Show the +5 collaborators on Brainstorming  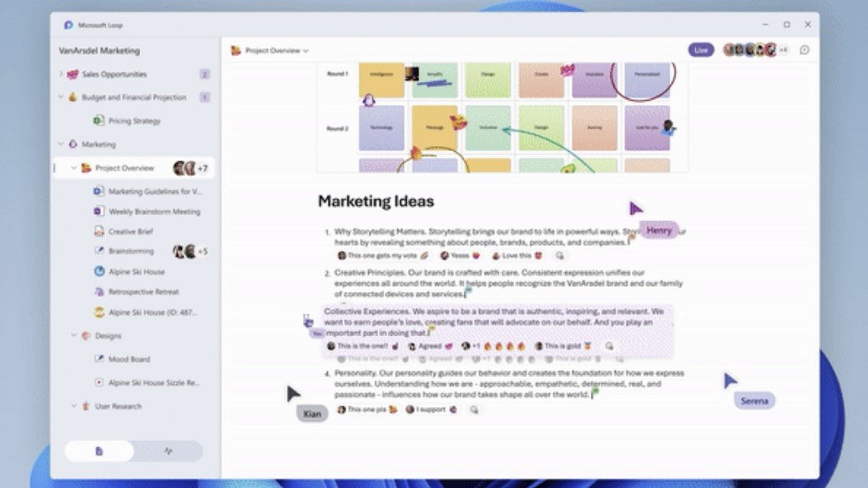pos(203,251)
